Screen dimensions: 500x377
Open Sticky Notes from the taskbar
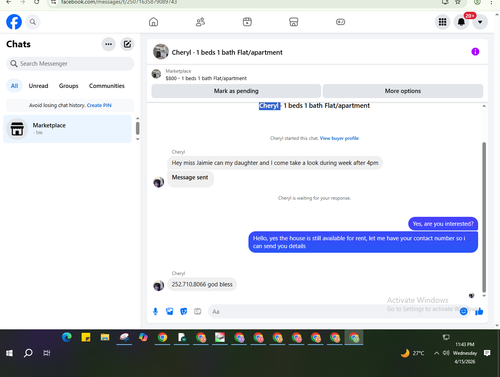click(x=86, y=338)
